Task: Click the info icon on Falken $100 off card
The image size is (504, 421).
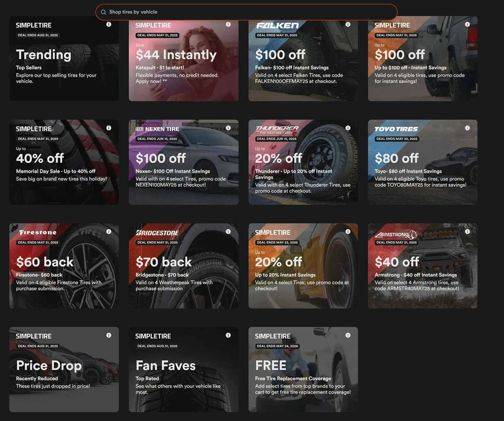Action: [x=348, y=24]
